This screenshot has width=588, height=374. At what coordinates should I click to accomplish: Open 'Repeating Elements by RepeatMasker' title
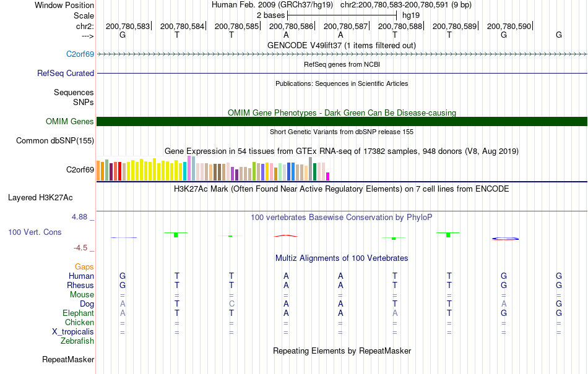click(x=342, y=351)
